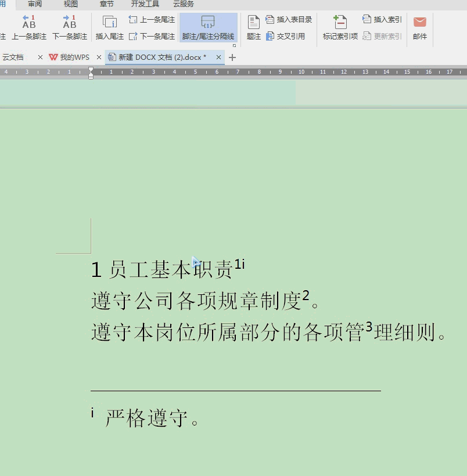Click the 5 mark on the horizontal ruler

195,72
